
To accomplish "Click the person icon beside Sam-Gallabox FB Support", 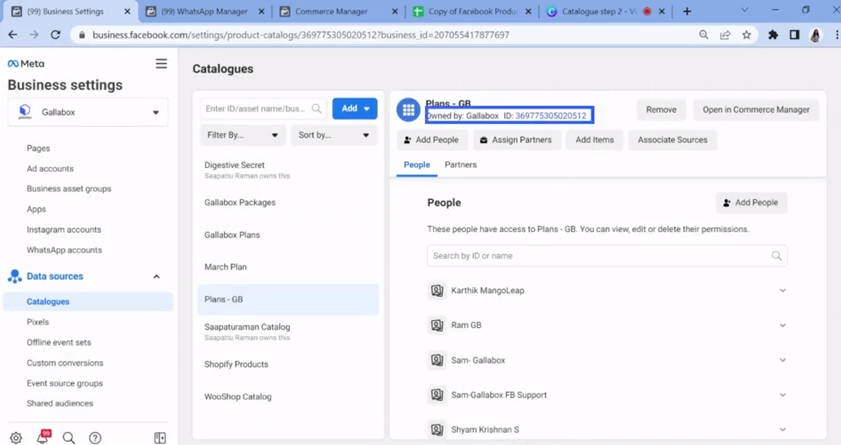I will click(437, 395).
